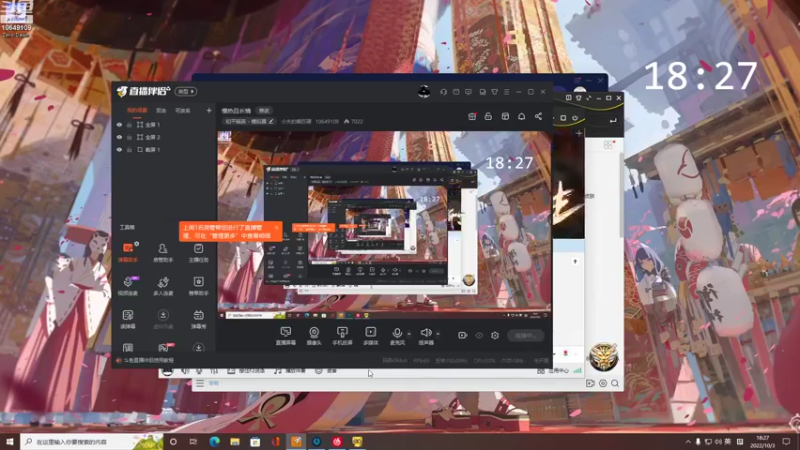Click the pencil icon to edit the room title
This screenshot has width=800, height=450.
271,121
